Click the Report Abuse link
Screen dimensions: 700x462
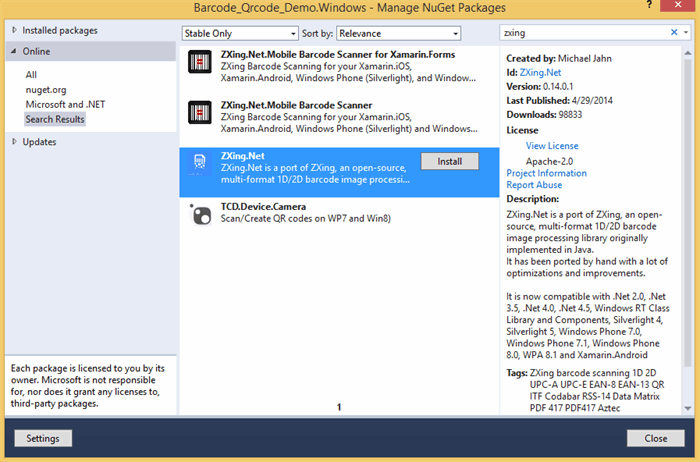(x=534, y=185)
